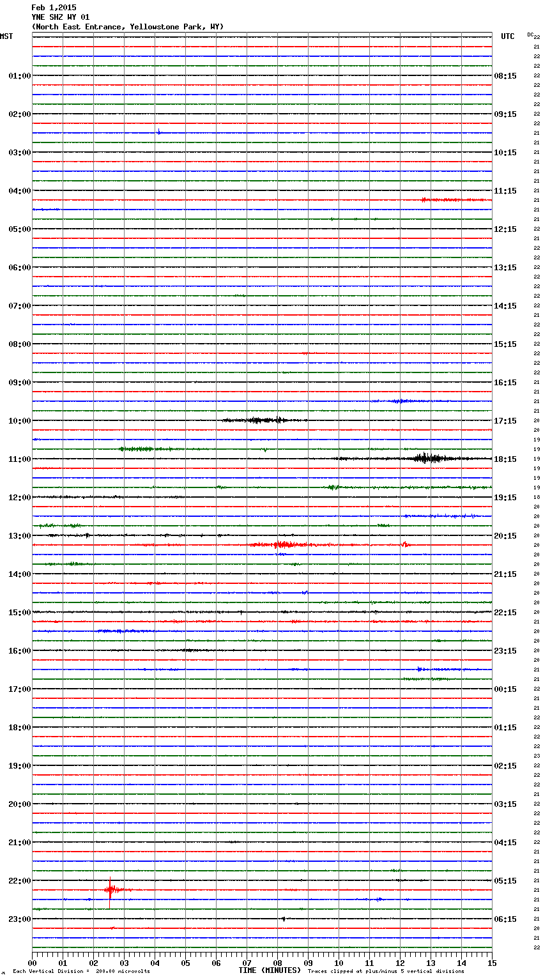Screen dimensions: 543x980
Task: Select the 13:00 MST time label
Action: pos(20,536)
